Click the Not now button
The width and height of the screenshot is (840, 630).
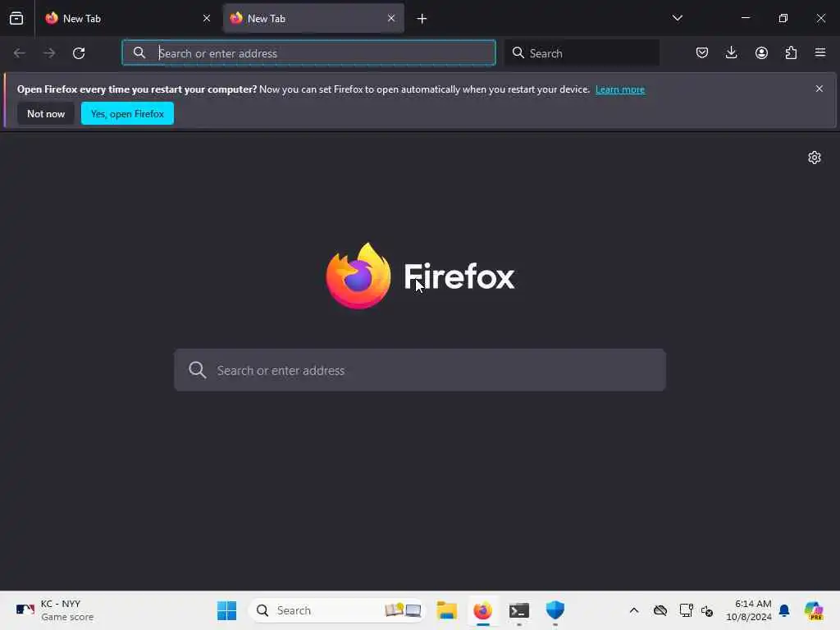click(46, 113)
